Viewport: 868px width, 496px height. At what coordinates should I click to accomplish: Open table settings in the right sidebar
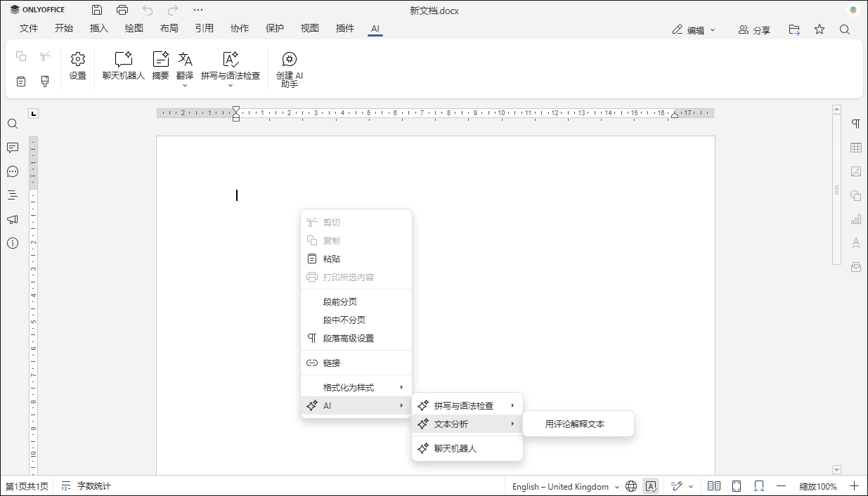(x=856, y=148)
